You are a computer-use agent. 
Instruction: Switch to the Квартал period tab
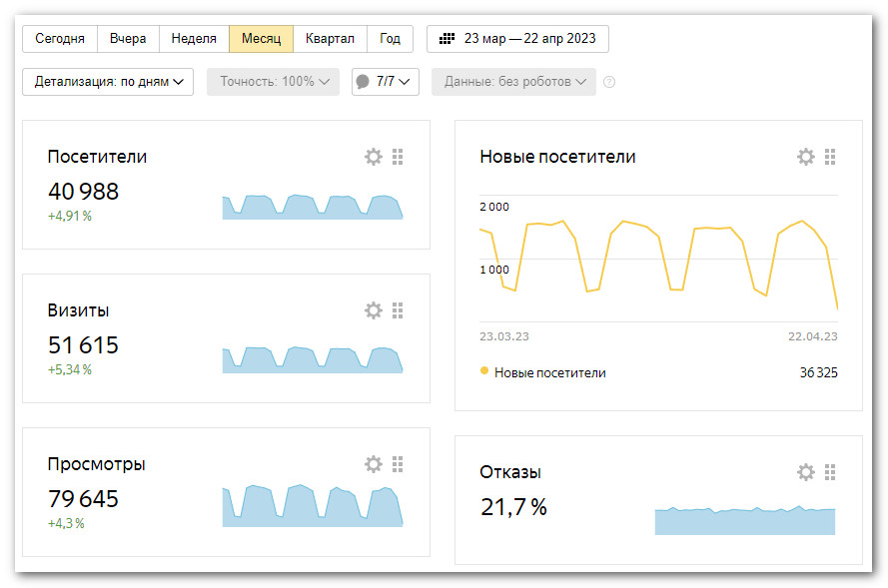pos(330,39)
